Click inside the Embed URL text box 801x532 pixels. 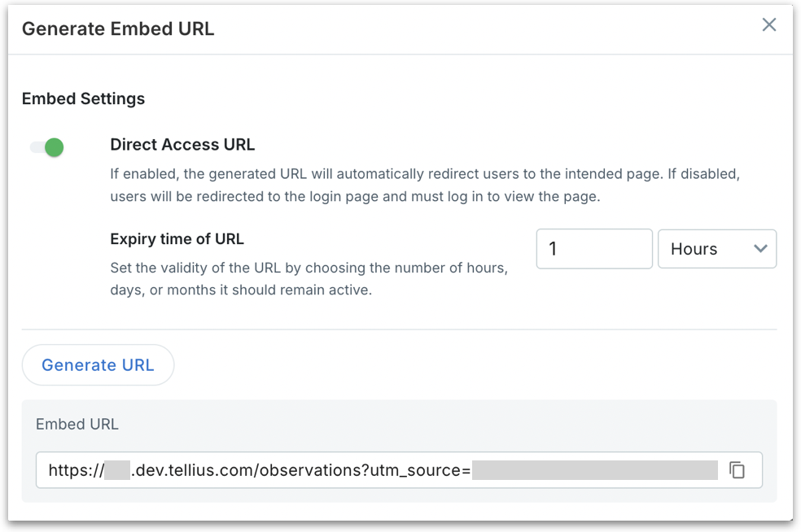tap(383, 470)
